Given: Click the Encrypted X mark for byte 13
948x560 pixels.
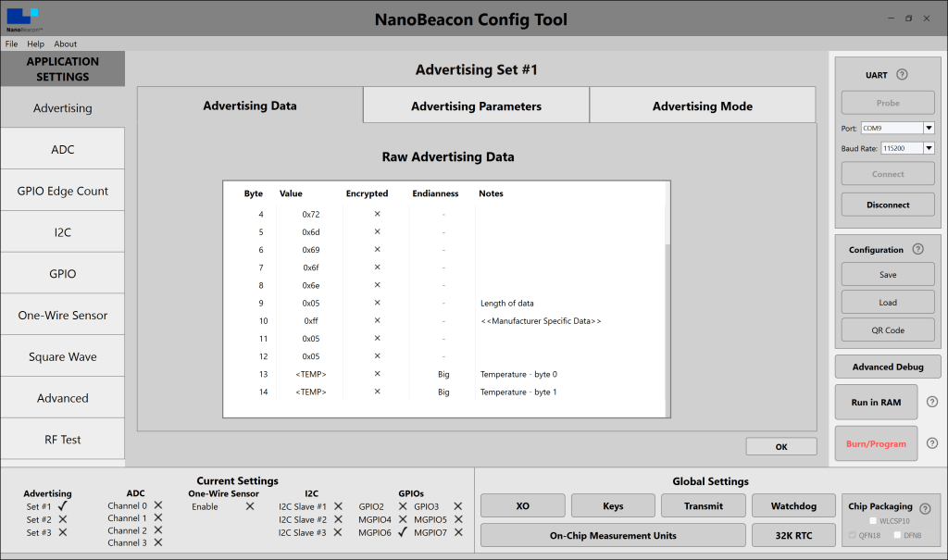Looking at the screenshot, I should click(377, 374).
